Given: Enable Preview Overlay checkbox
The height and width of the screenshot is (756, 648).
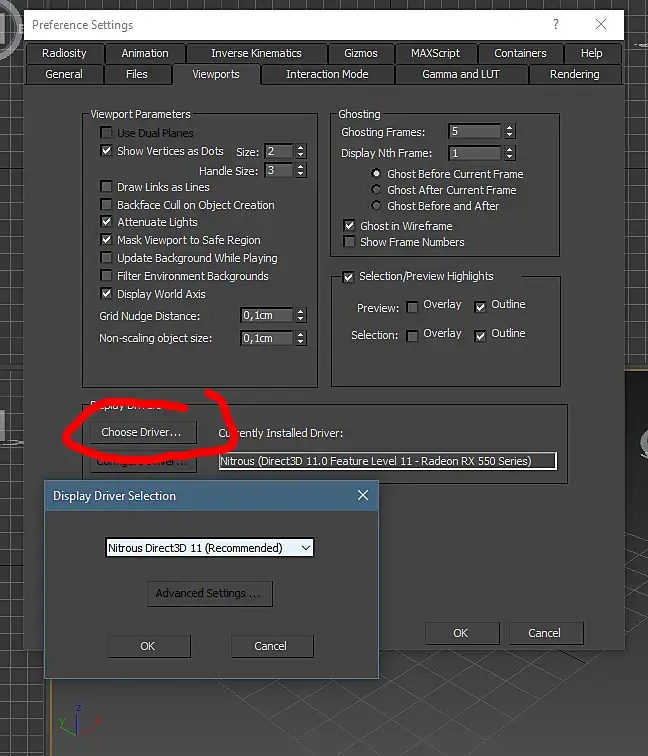Looking at the screenshot, I should [412, 307].
